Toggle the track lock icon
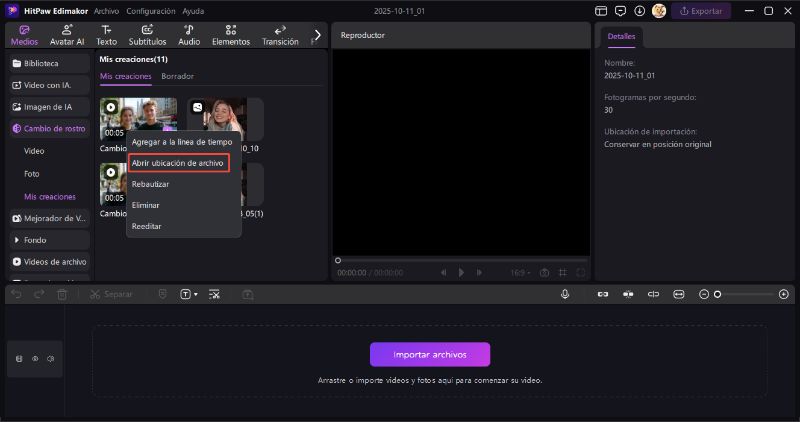 (x=20, y=358)
